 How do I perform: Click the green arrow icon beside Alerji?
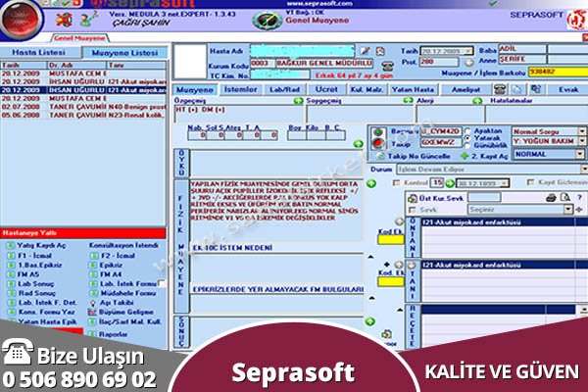(x=477, y=101)
